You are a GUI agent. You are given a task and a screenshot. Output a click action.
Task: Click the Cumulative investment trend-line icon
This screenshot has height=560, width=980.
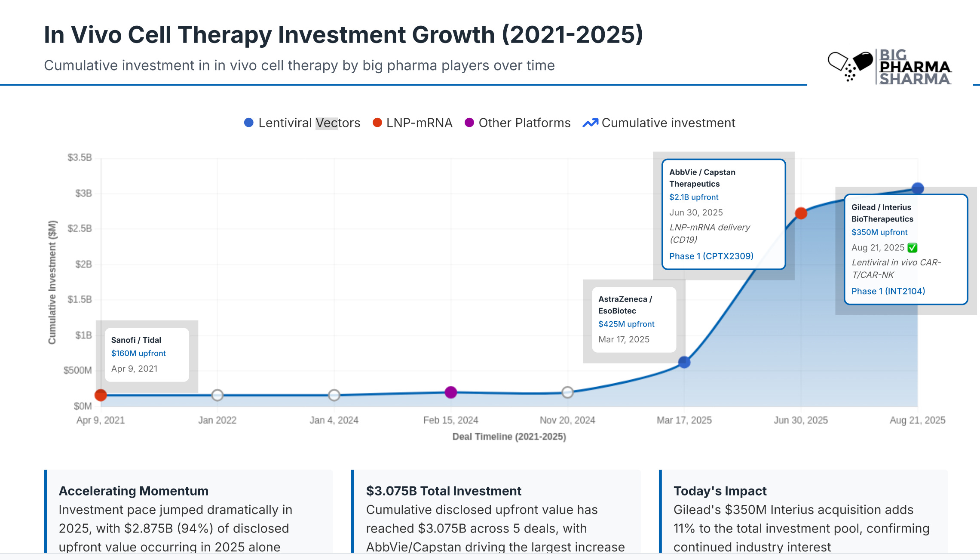coord(590,123)
